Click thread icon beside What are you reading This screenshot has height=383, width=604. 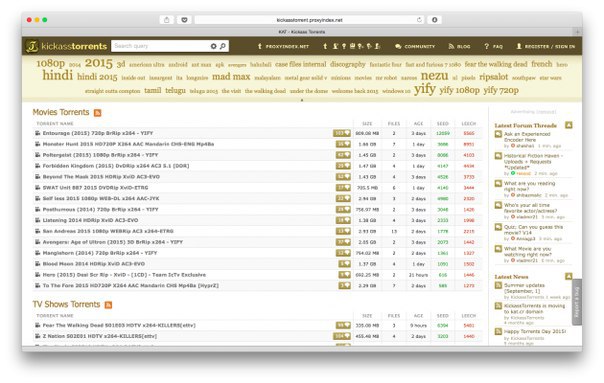tap(498, 183)
